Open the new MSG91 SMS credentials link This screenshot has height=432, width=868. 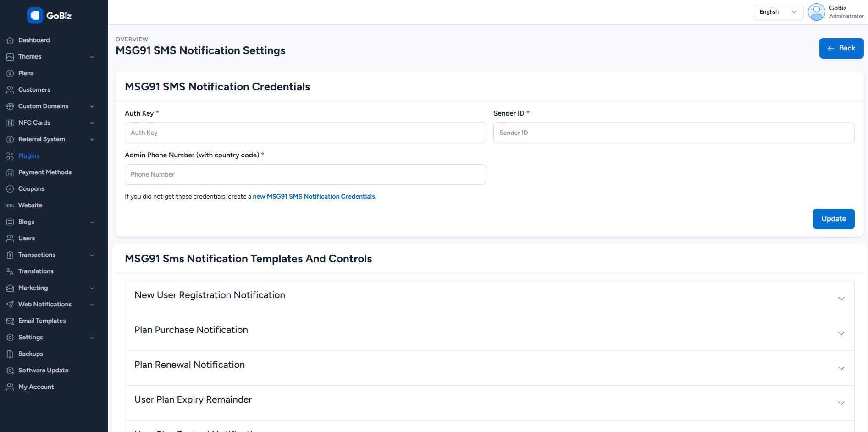click(315, 197)
